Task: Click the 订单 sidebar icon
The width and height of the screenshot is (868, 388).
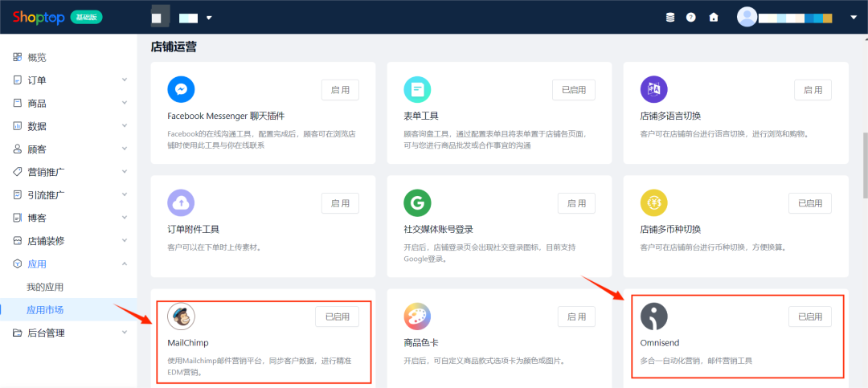Action: pyautogui.click(x=17, y=80)
